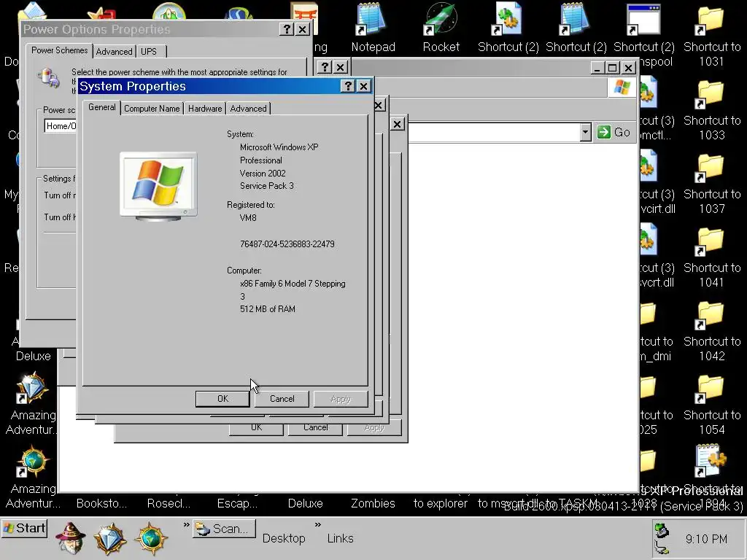Screen dimensions: 747x560
Task: Click the background dialog's Cancel button
Action: click(x=315, y=427)
